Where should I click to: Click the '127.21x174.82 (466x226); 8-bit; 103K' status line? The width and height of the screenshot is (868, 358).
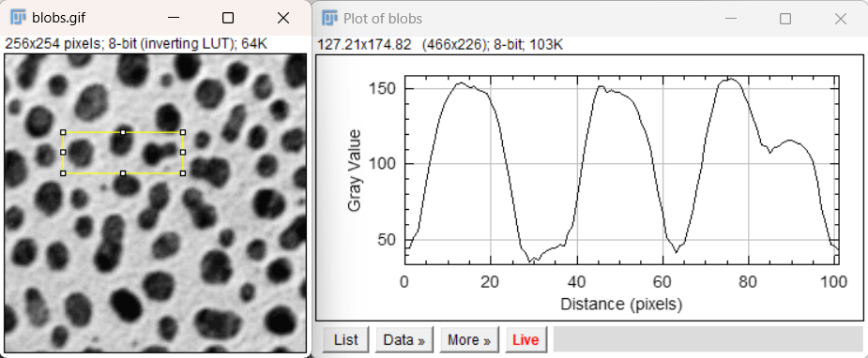(441, 45)
